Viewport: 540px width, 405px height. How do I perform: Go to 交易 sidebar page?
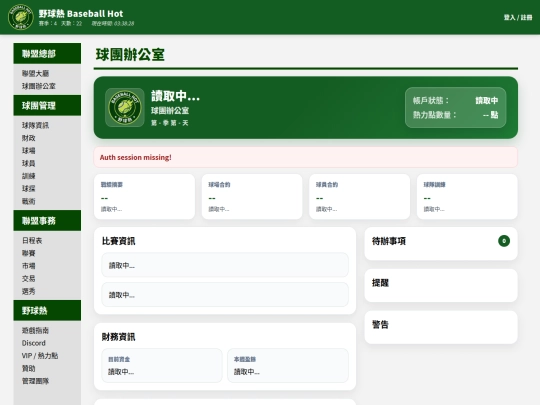[29, 279]
